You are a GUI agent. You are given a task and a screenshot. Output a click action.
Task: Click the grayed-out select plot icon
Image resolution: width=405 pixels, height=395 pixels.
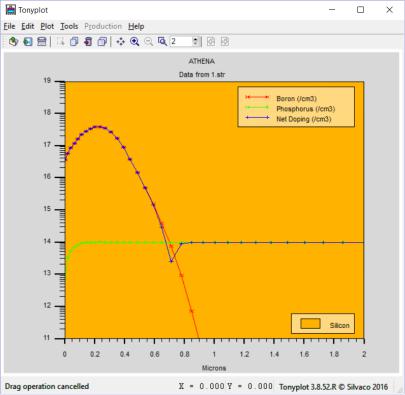point(60,42)
